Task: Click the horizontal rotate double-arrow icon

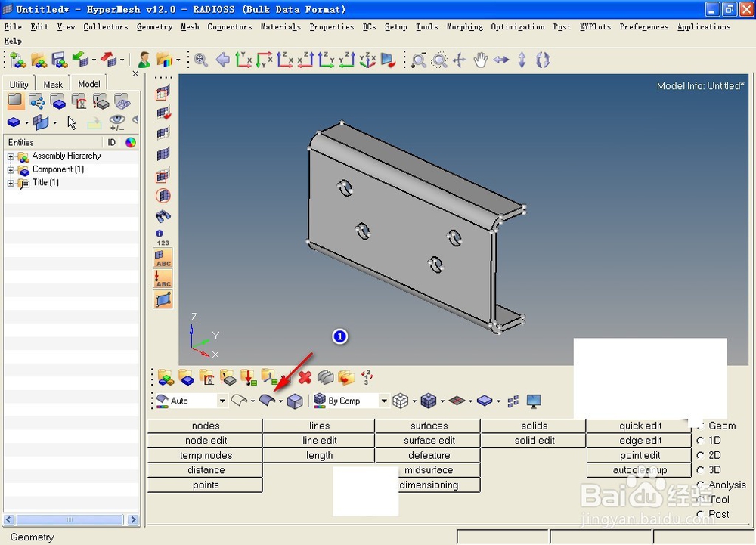Action: click(x=501, y=60)
